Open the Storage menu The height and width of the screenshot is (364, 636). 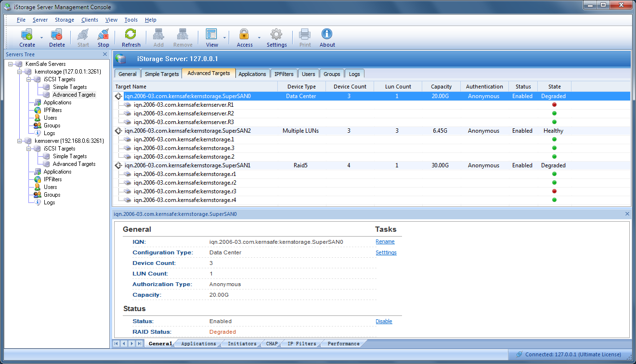(x=65, y=20)
